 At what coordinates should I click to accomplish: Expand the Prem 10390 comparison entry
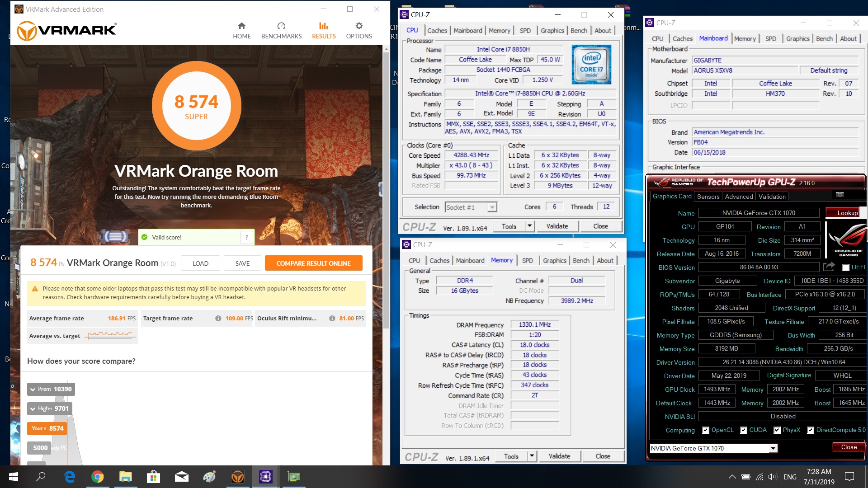tap(51, 389)
